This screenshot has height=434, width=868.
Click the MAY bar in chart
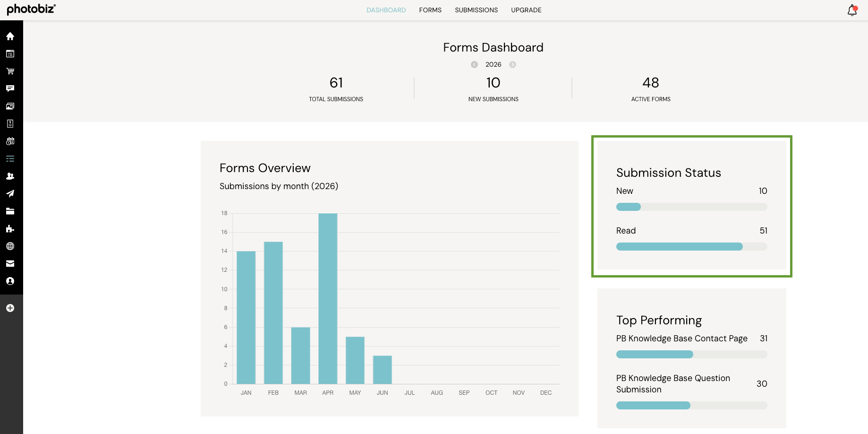coord(355,360)
